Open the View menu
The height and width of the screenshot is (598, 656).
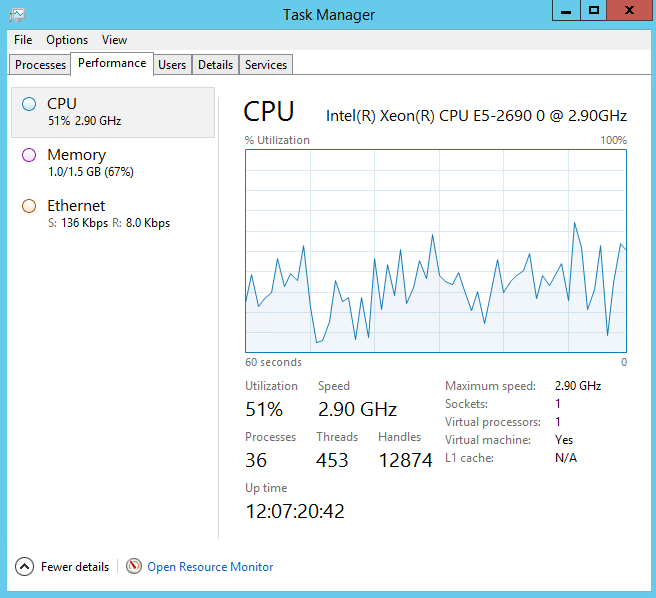coord(114,40)
